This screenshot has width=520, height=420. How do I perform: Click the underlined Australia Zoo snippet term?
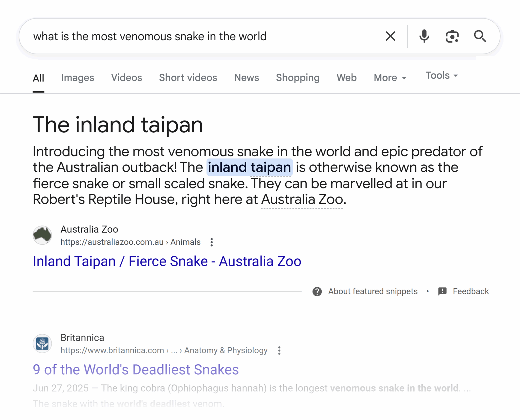(302, 199)
